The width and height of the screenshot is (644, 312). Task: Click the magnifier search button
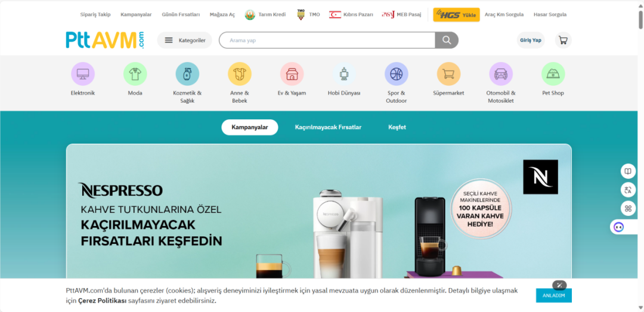click(447, 41)
